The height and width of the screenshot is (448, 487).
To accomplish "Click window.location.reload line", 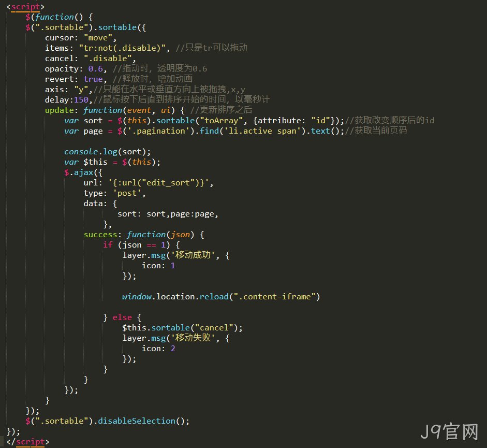I will 221,297.
